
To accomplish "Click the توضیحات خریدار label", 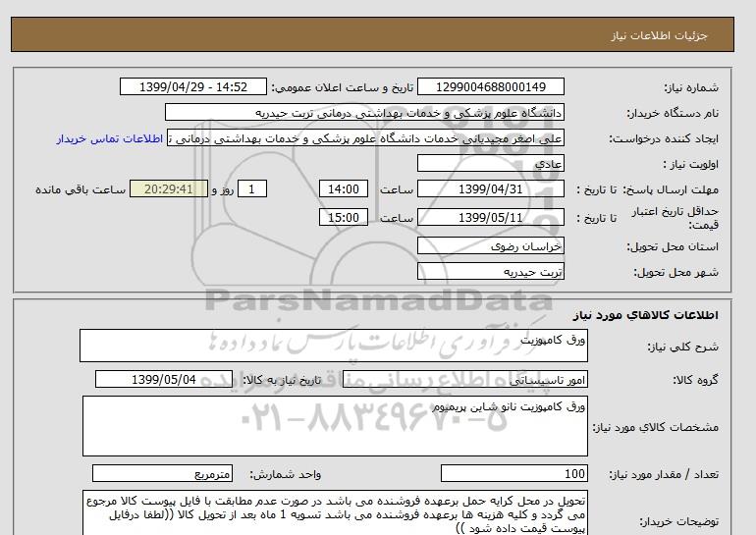I will tap(678, 521).
